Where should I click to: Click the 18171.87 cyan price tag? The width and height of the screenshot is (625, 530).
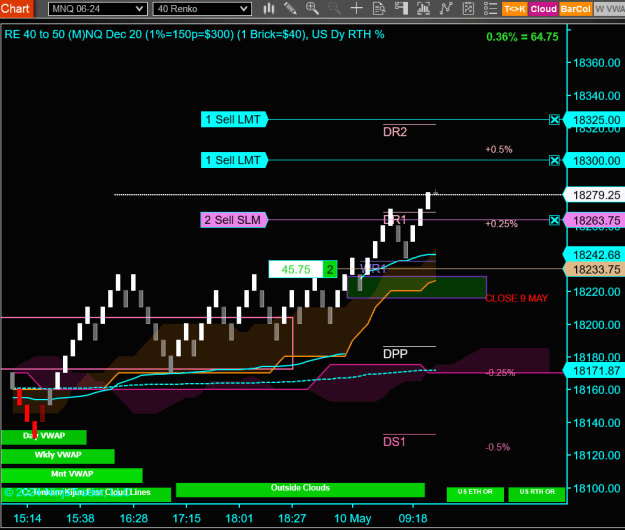594,371
